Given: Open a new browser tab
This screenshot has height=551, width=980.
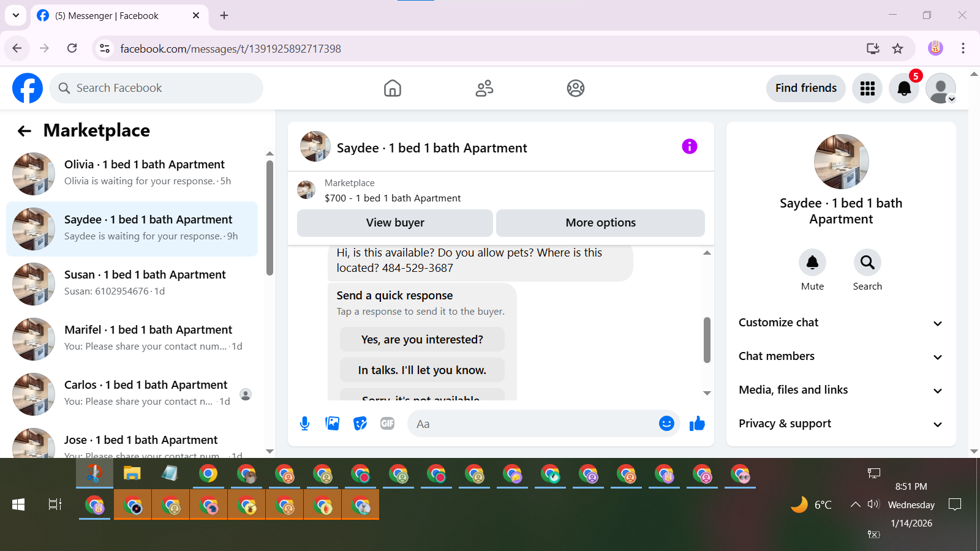Looking at the screenshot, I should click(224, 15).
